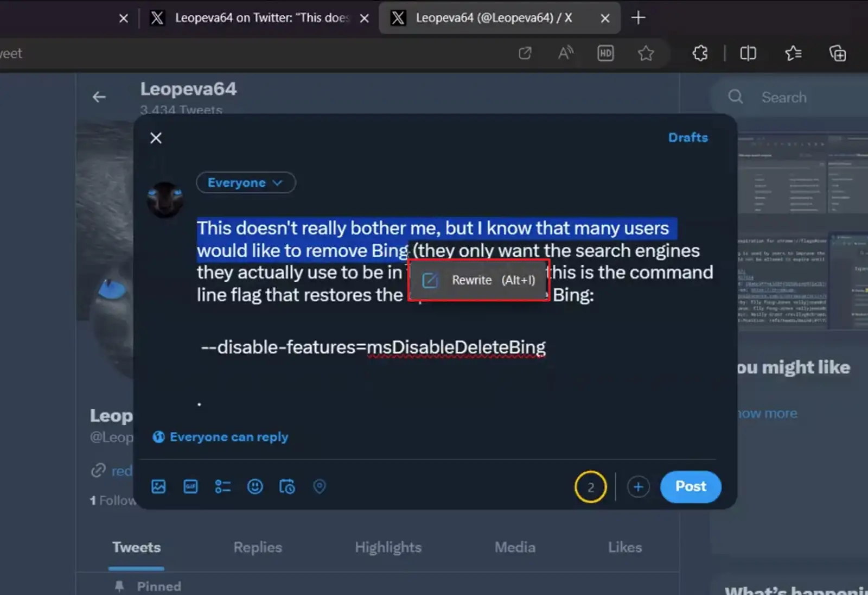
Task: Open a new browser tab
Action: point(639,18)
